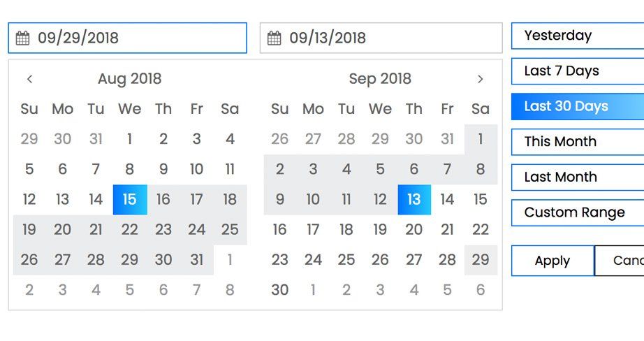Screen dimensions: 644x341
Task: Select the highlighted Last 30 Days option
Action: pos(578,106)
